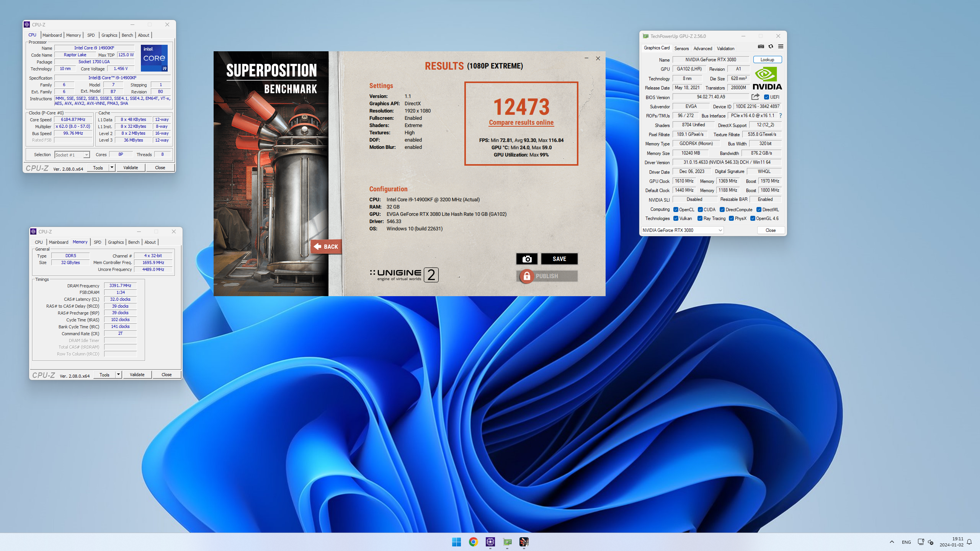Click the taskbar clock and date
The image size is (980, 551).
point(951,542)
